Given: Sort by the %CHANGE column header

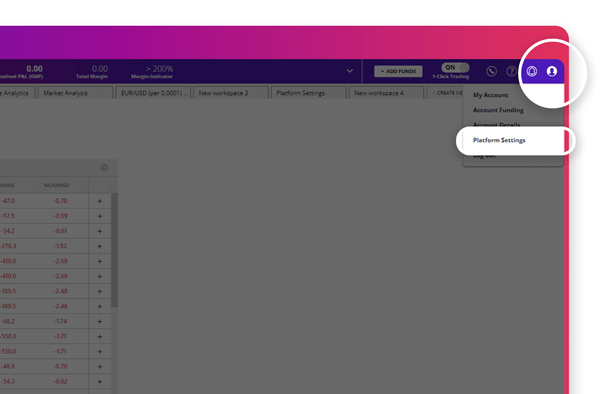Looking at the screenshot, I should [x=56, y=185].
